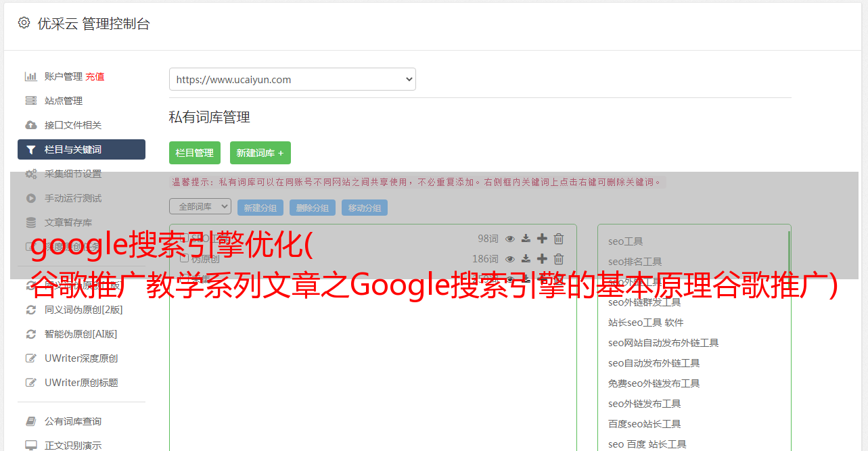The image size is (868, 451).
Task: Click the red 充值 link
Action: 95,76
